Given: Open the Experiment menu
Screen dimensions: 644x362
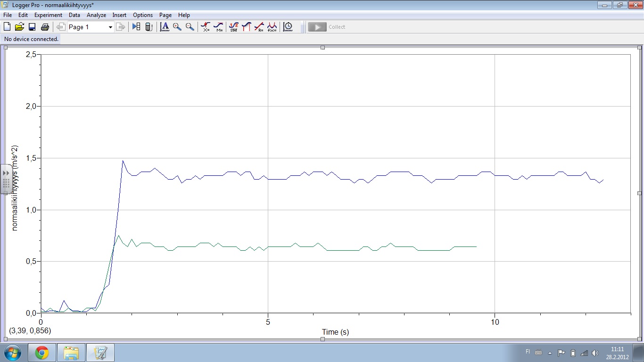Looking at the screenshot, I should coord(48,15).
